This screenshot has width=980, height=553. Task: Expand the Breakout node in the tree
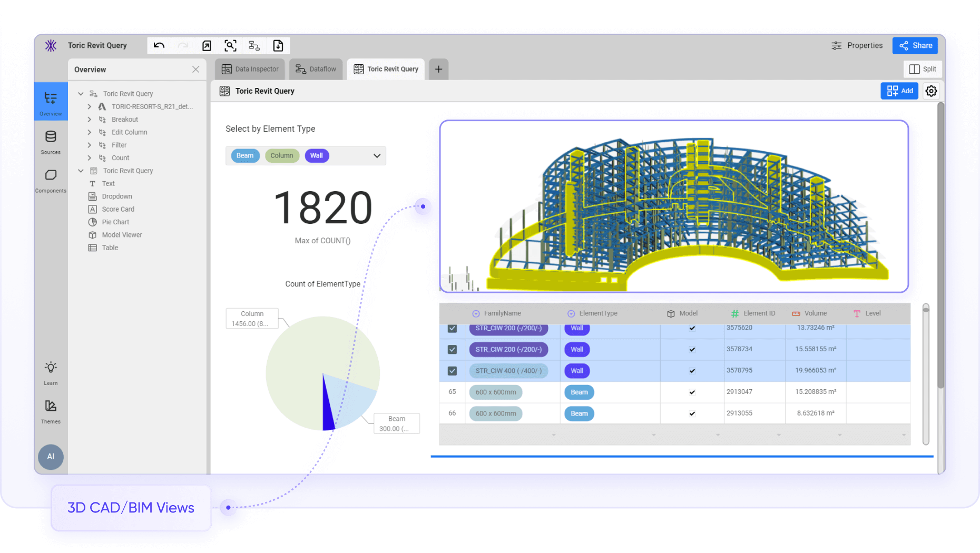click(x=89, y=120)
